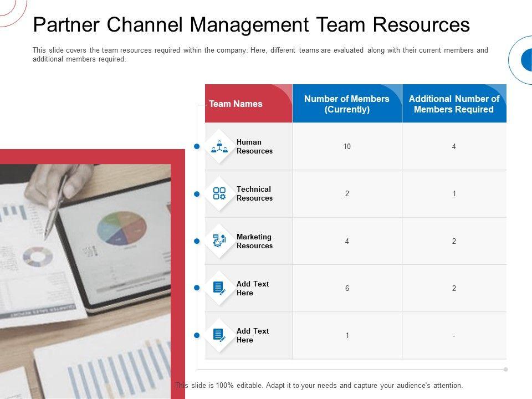This screenshot has width=532, height=399.
Task: Select the 'Human Resources' label
Action: pyautogui.click(x=254, y=146)
